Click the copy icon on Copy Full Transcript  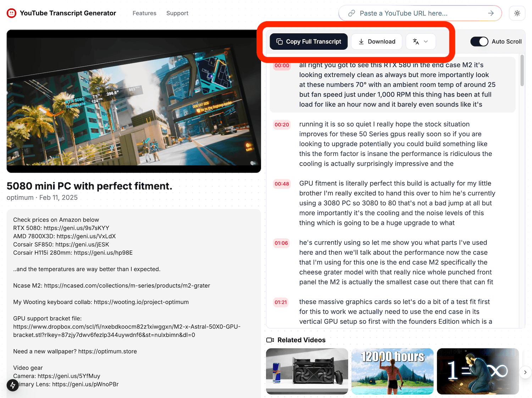click(279, 42)
